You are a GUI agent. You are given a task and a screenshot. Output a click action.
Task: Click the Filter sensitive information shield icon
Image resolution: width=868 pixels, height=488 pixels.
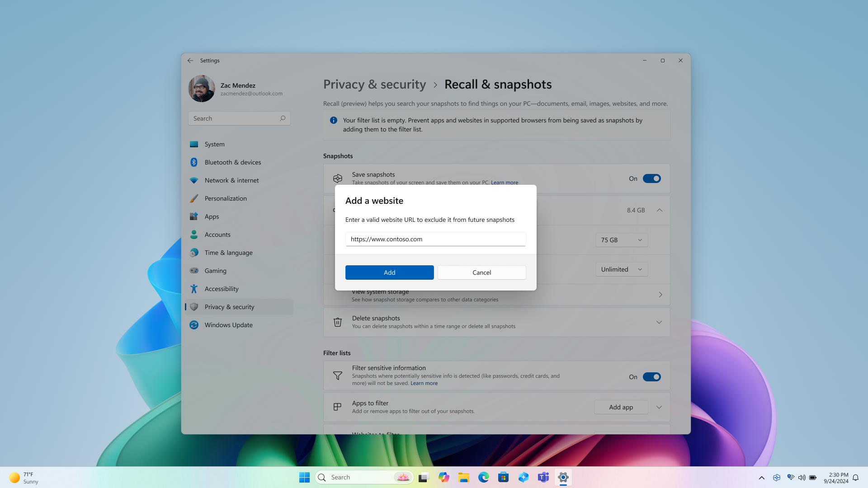coord(337,375)
